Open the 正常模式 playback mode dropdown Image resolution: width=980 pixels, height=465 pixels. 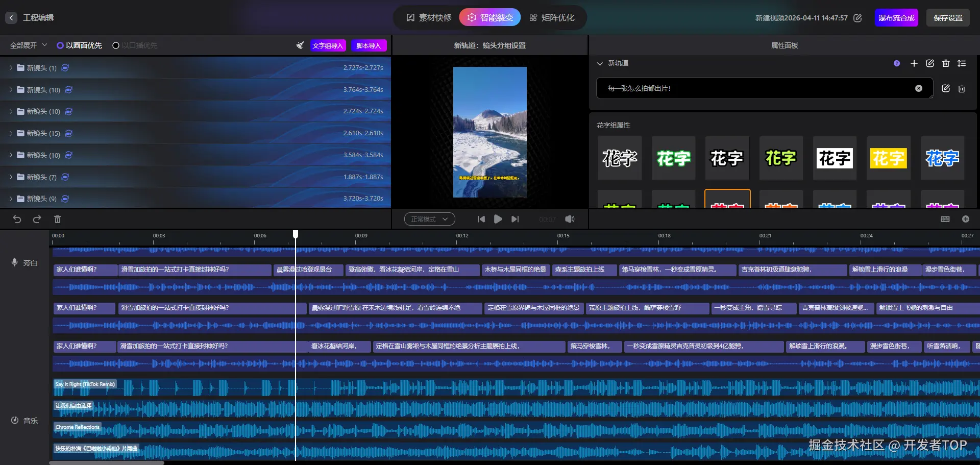click(430, 219)
